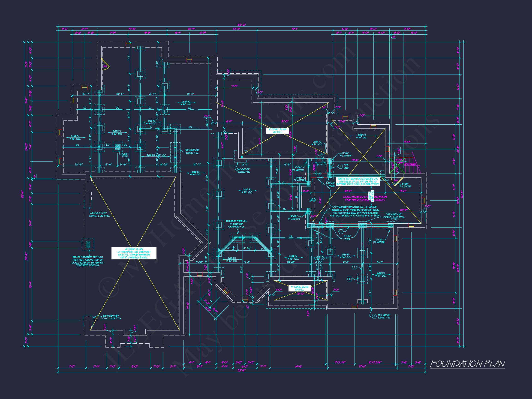Click the 10'-11" interior dimension
This screenshot has width=532, height=399.
pyautogui.click(x=197, y=165)
